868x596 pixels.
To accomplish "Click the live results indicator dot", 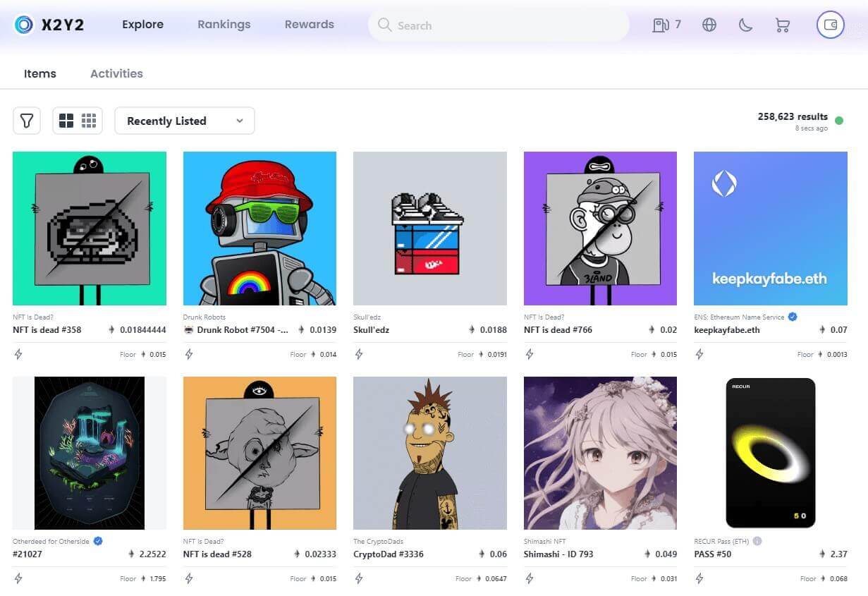I will tap(840, 121).
